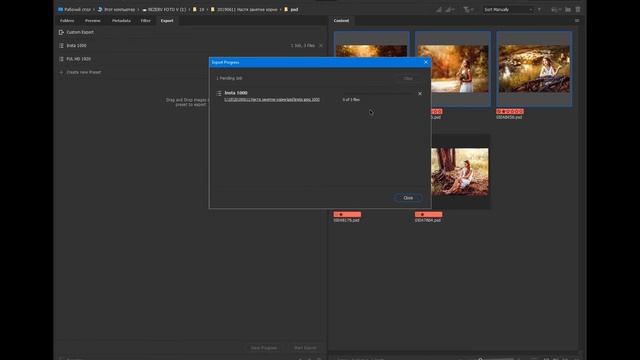
Task: Select the Export panel tab
Action: 167,20
